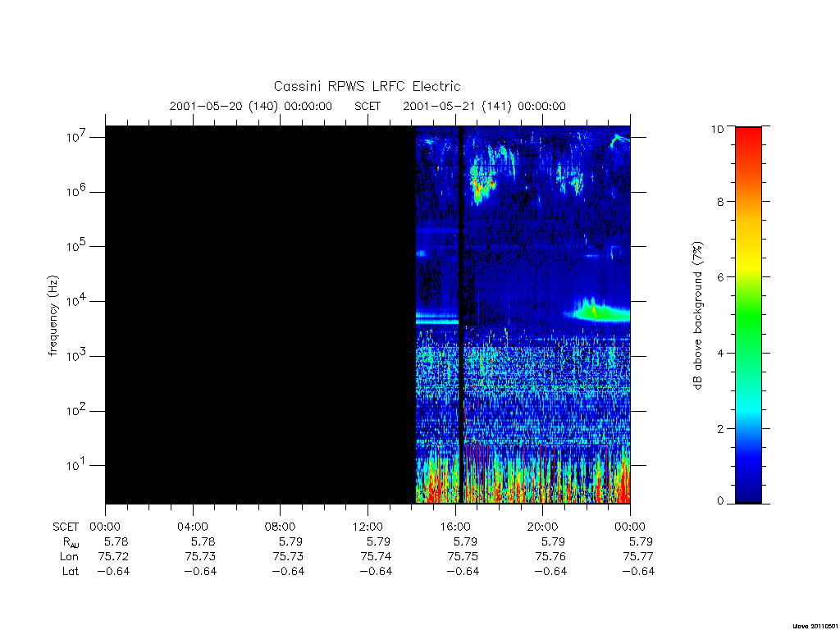Image resolution: width=840 pixels, height=630 pixels.
Task: Select the end date '2001-05-21 (141) 00:00:00'
Action: point(484,106)
